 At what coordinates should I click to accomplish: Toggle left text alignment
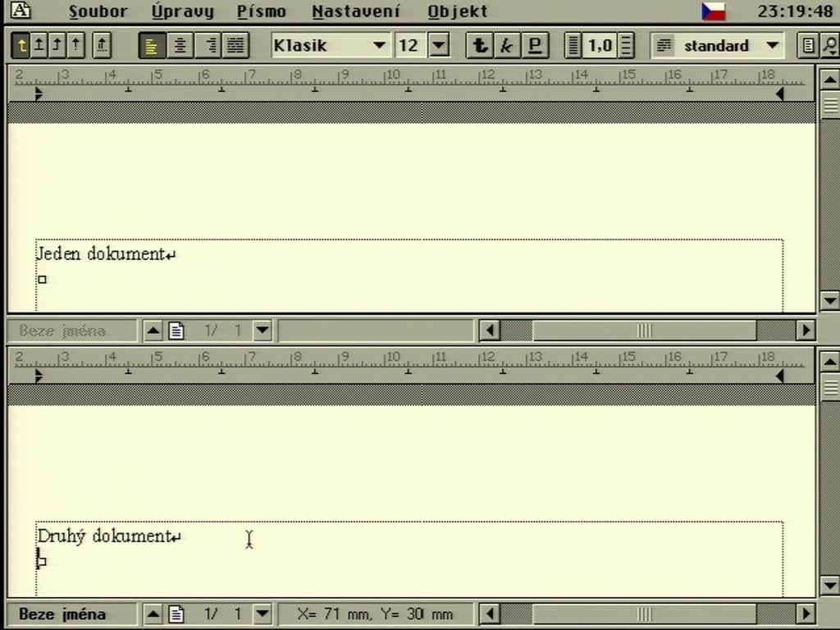click(152, 46)
